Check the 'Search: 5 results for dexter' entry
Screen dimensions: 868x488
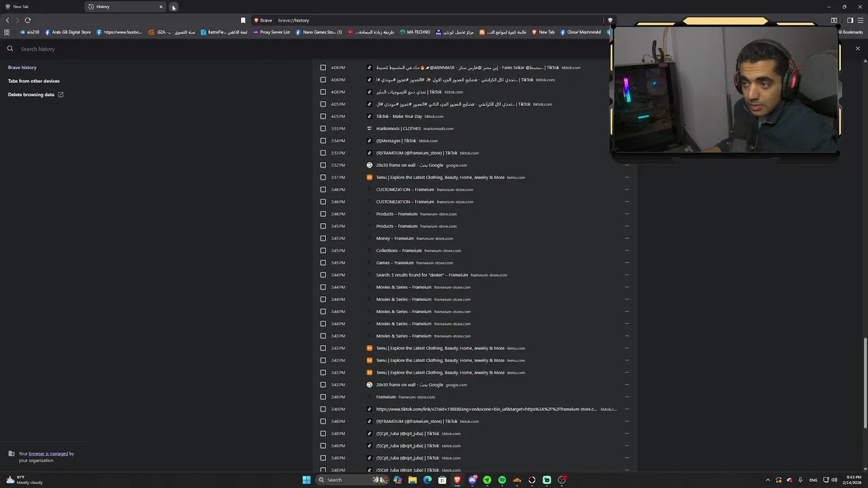pos(323,275)
